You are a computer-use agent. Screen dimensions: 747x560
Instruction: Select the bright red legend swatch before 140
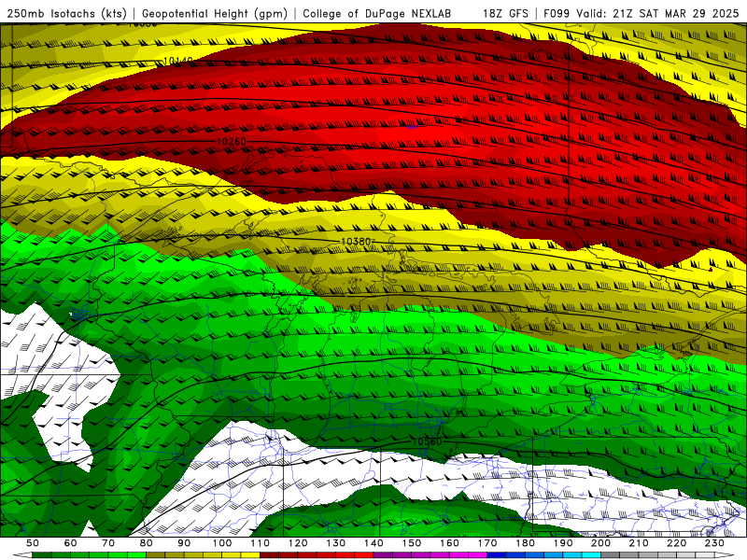pyautogui.click(x=364, y=555)
